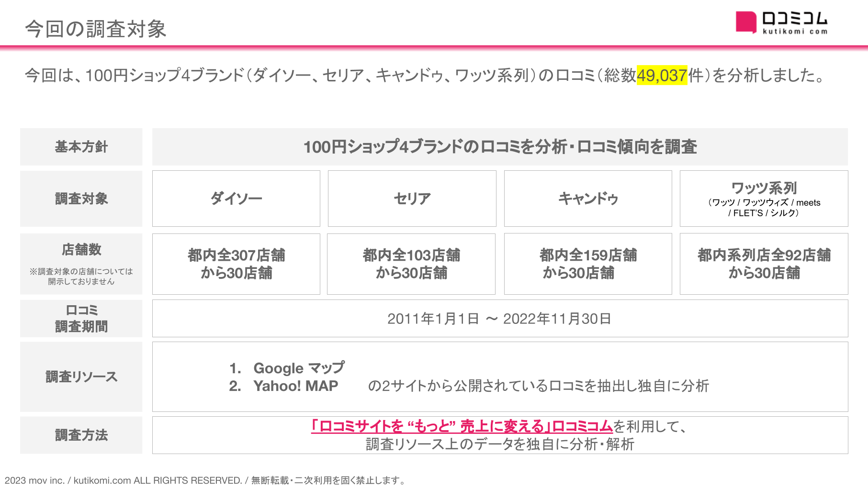Open the pink ロコミコム hyperlink
The height and width of the screenshot is (488, 868).
coord(462,426)
